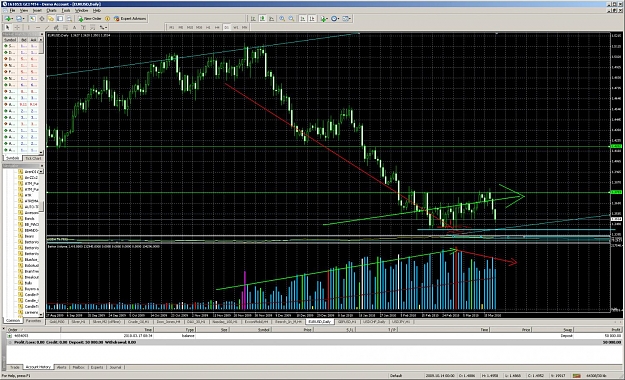Open the MetaEditor icon beside New Order
625x380 pixels.
pyautogui.click(x=107, y=18)
